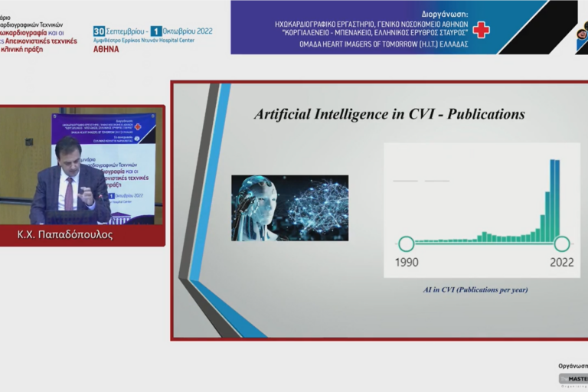The height and width of the screenshot is (392, 588).
Task: Click the red cross on podium banner
Action: 138,126
